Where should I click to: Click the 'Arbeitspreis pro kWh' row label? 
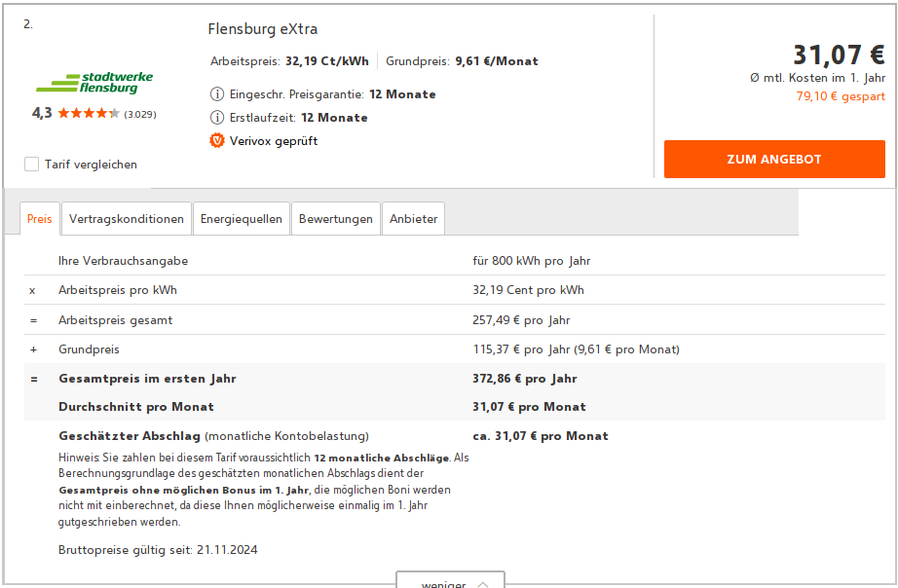coord(118,290)
